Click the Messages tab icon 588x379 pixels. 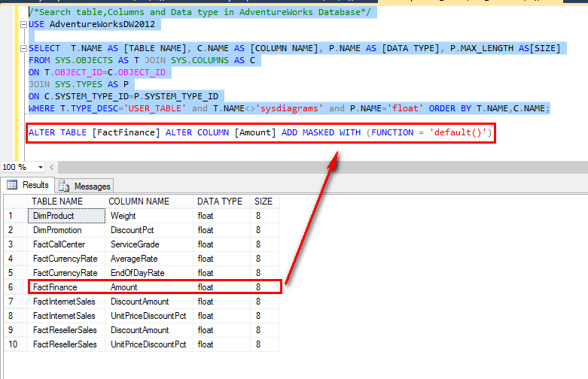tap(64, 186)
